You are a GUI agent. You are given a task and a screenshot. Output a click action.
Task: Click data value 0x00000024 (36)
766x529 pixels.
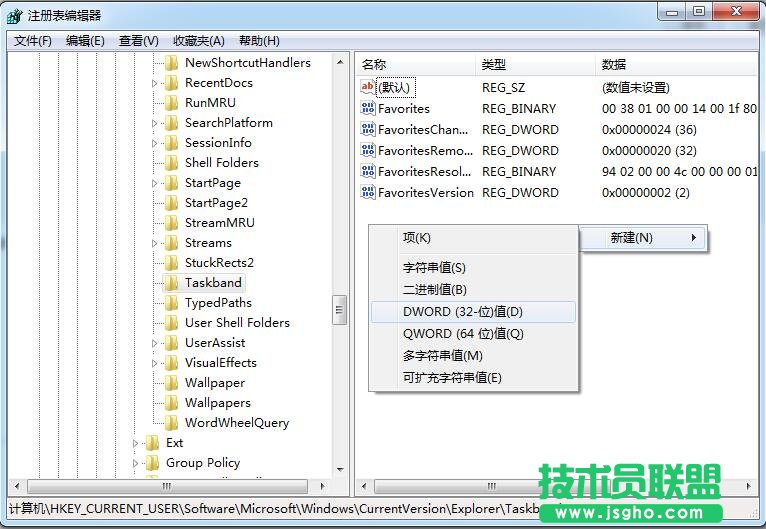pyautogui.click(x=649, y=129)
